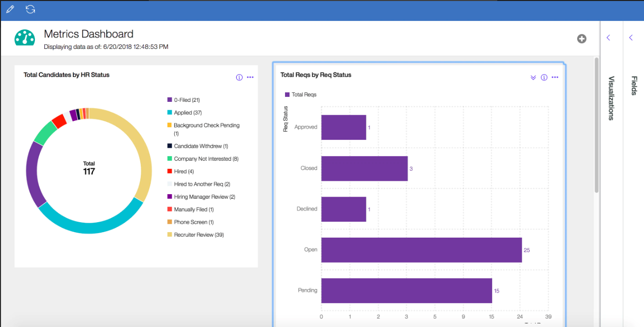Screen dimensions: 644x327
Task: Click the dashboard vertical scrollbar
Action: tap(597, 125)
